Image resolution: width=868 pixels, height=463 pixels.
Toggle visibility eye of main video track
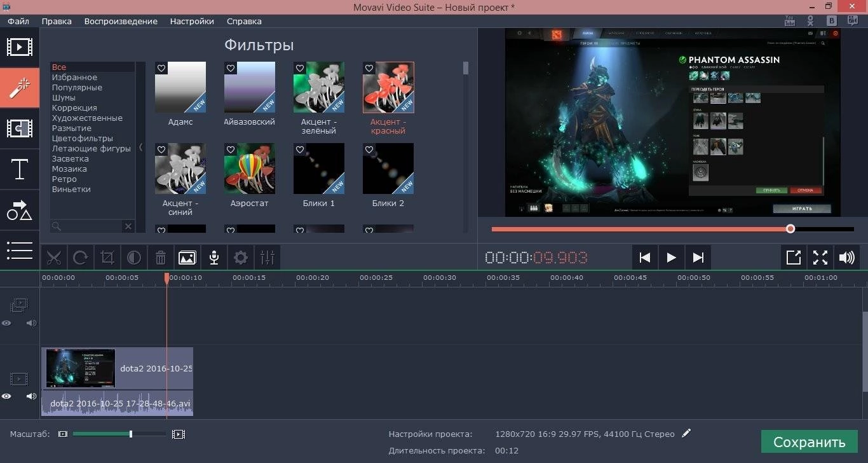point(6,396)
